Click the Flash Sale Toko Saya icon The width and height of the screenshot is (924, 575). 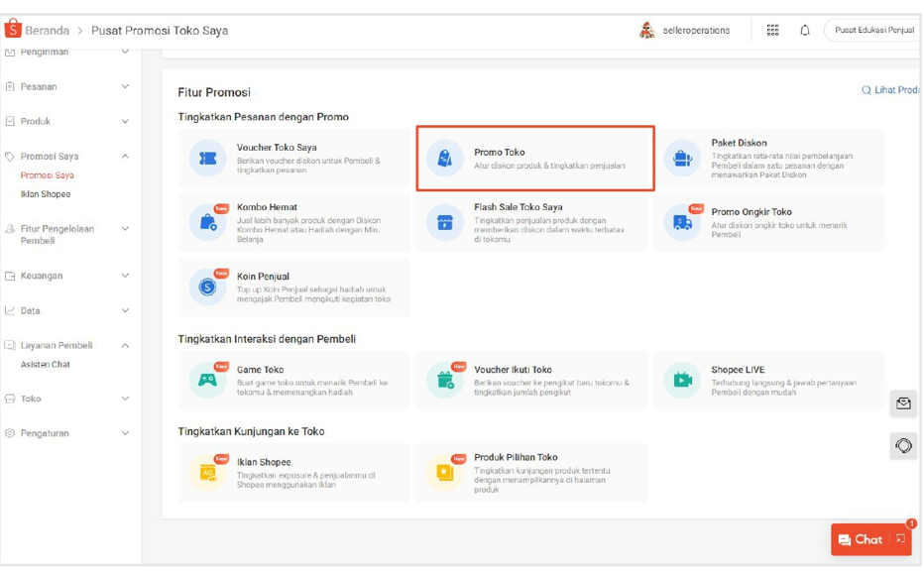click(x=445, y=223)
